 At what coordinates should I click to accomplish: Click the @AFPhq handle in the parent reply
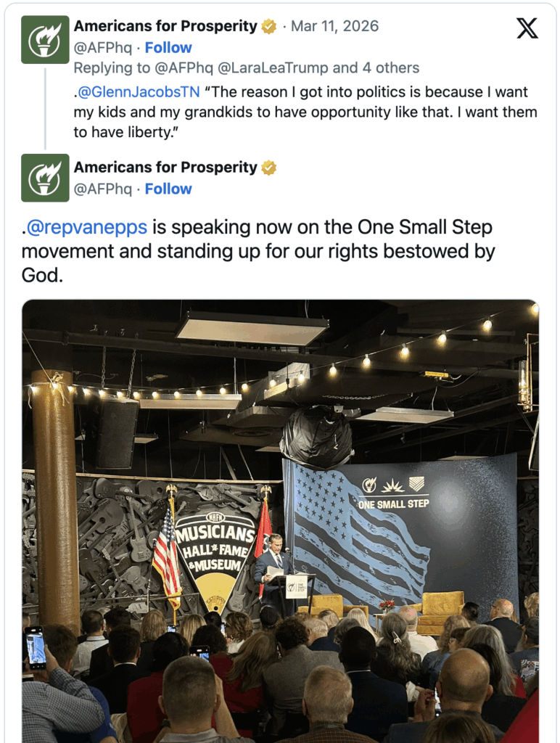[103, 48]
